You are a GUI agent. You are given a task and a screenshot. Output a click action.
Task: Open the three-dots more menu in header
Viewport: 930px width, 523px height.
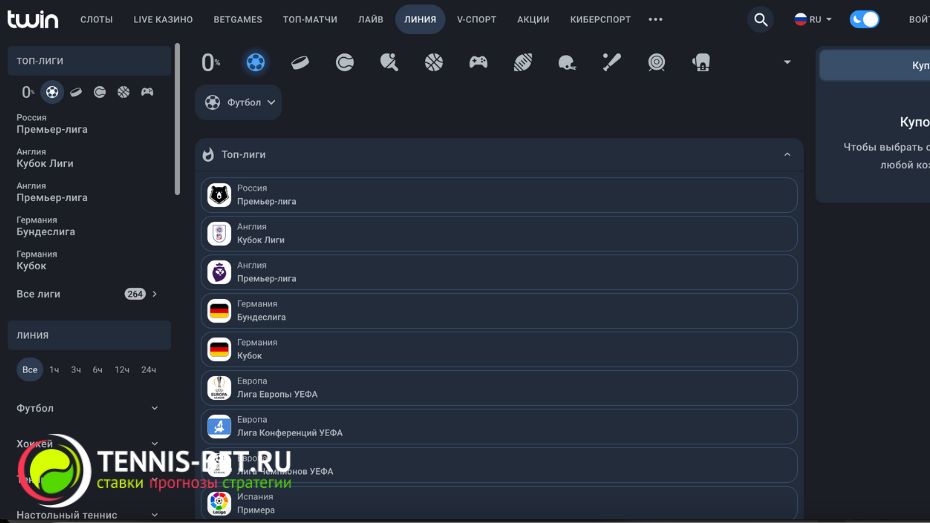pos(655,20)
